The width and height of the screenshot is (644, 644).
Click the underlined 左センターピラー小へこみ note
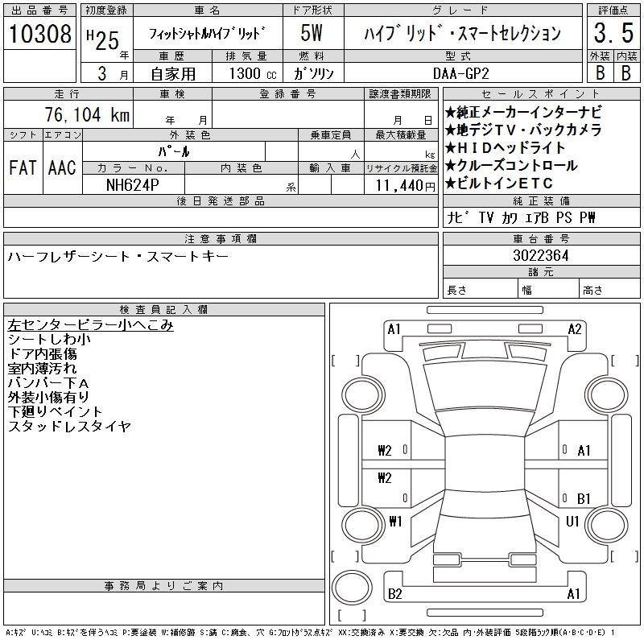point(90,325)
